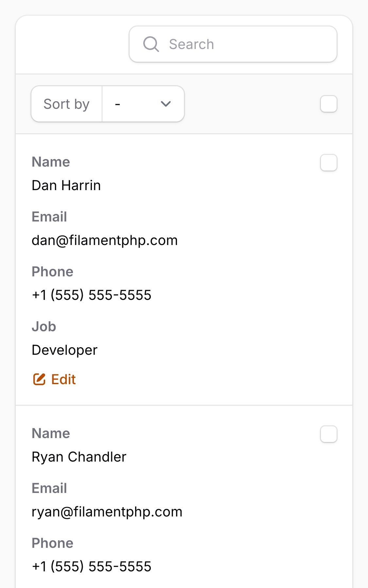Click the dash value in sort selector
Viewport: 368px width, 588px height.
118,104
